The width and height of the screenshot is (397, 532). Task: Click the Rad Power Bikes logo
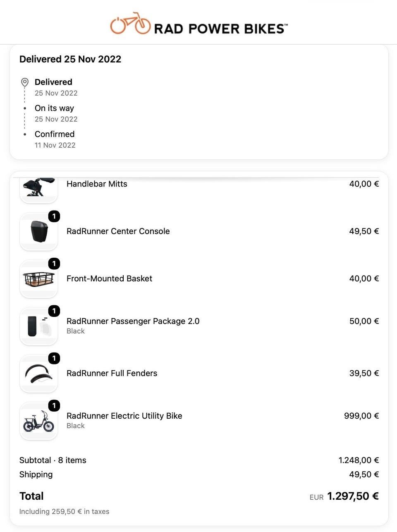(x=198, y=24)
